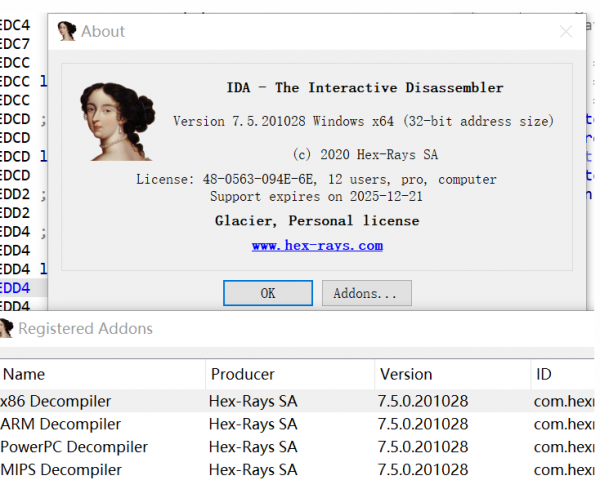Select the MIPS Decompiler row
The image size is (600, 480).
coord(297,469)
